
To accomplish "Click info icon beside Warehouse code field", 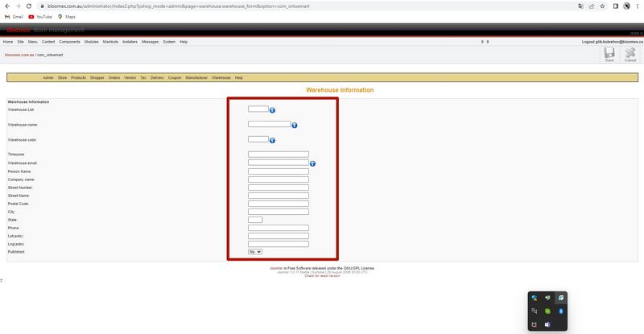I will pyautogui.click(x=272, y=141).
